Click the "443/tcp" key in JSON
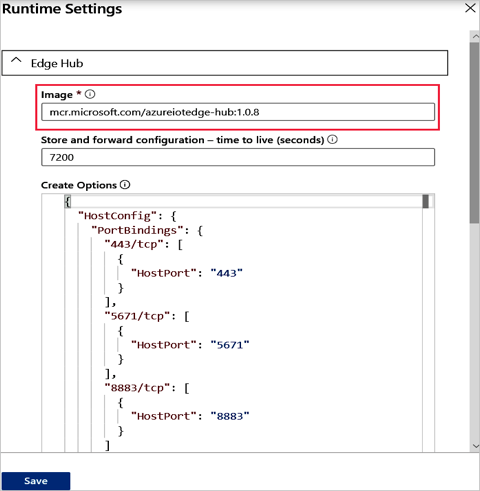The image size is (480, 491). click(134, 245)
